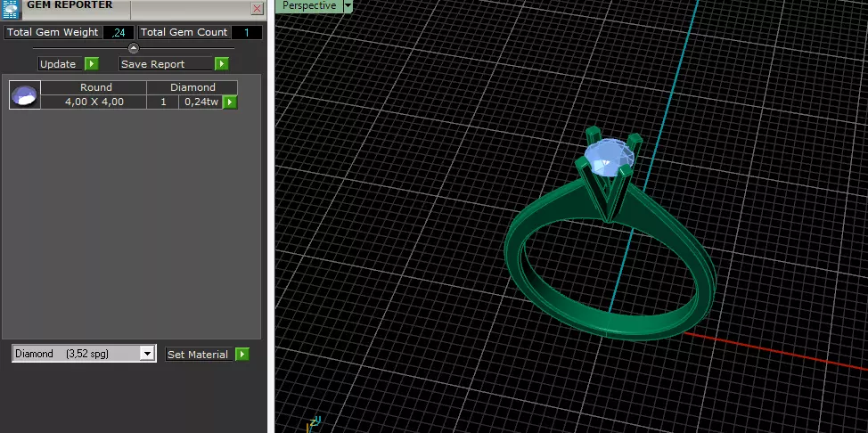Image resolution: width=868 pixels, height=433 pixels.
Task: Click the Diamond column header cell
Action: (192, 87)
